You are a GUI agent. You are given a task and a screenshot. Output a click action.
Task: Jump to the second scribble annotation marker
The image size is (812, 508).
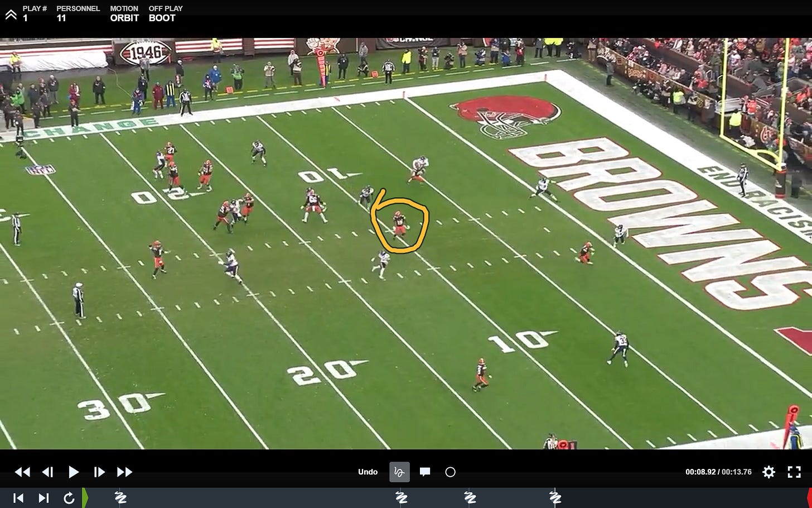[x=401, y=497]
